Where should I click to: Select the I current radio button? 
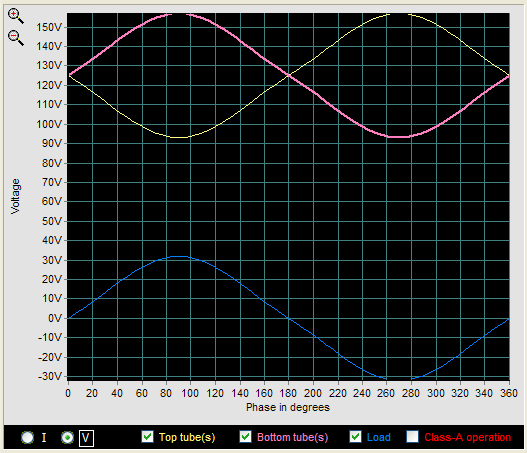(x=28, y=437)
